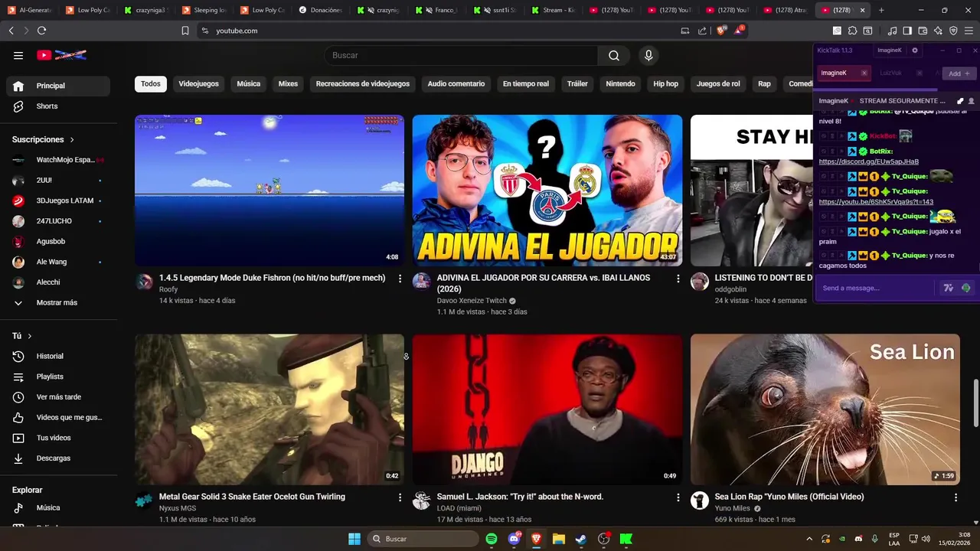The width and height of the screenshot is (980, 551).
Task: Open Historial in the sidebar
Action: (x=58, y=356)
